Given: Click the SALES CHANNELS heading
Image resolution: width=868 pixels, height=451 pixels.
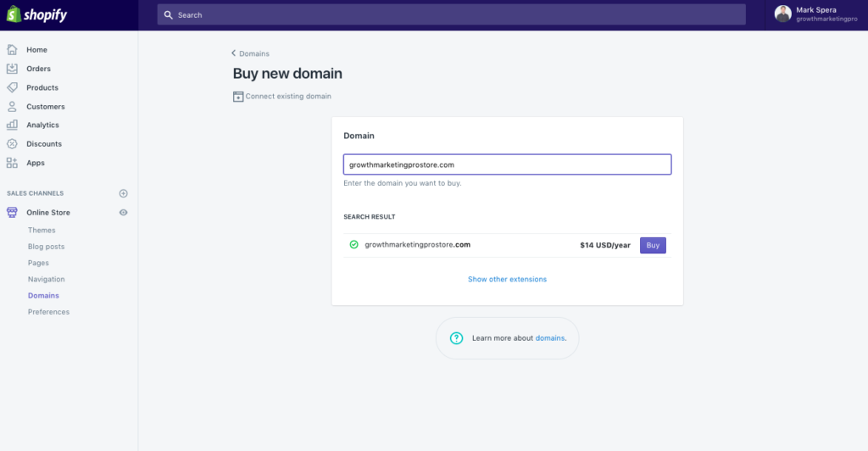Looking at the screenshot, I should 36,193.
